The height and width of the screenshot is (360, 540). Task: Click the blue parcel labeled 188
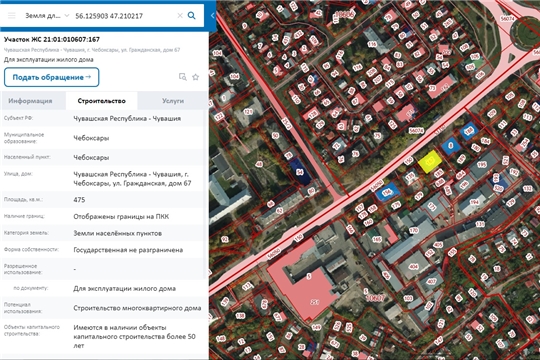(469, 131)
